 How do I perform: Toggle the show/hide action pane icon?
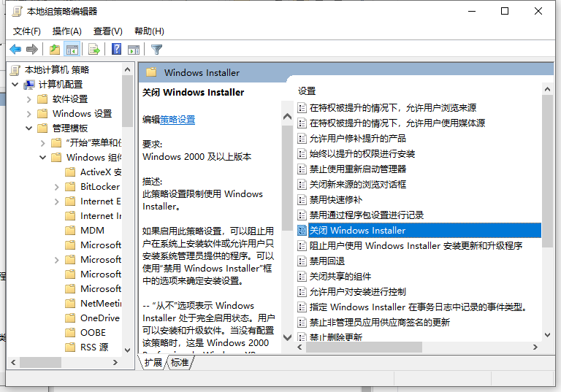tap(134, 50)
